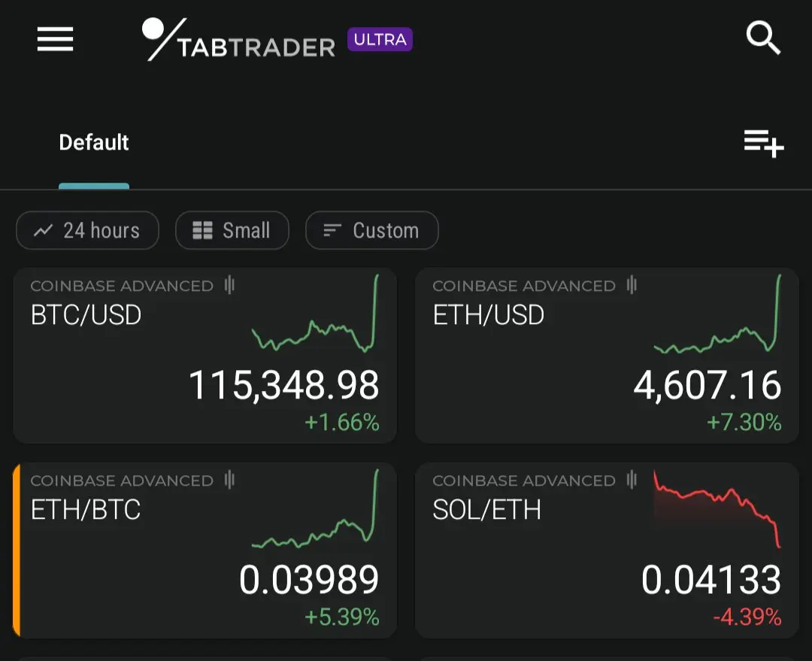
Task: Tap the ULTRA subscription badge
Action: 380,39
